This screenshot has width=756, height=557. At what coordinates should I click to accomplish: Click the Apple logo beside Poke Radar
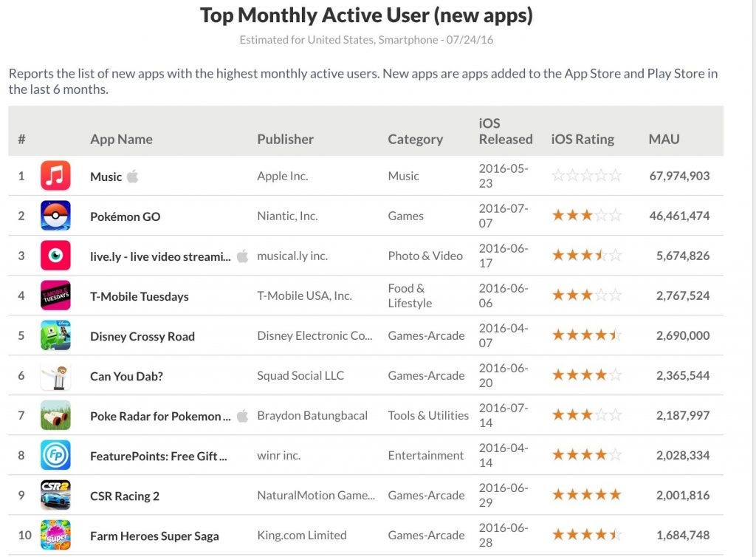242,416
